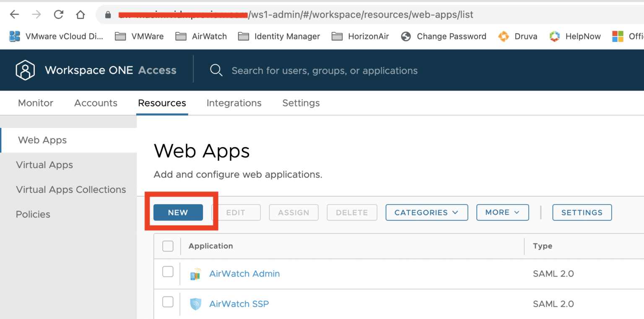
Task: Open the AirWatch Admin application link
Action: click(244, 273)
